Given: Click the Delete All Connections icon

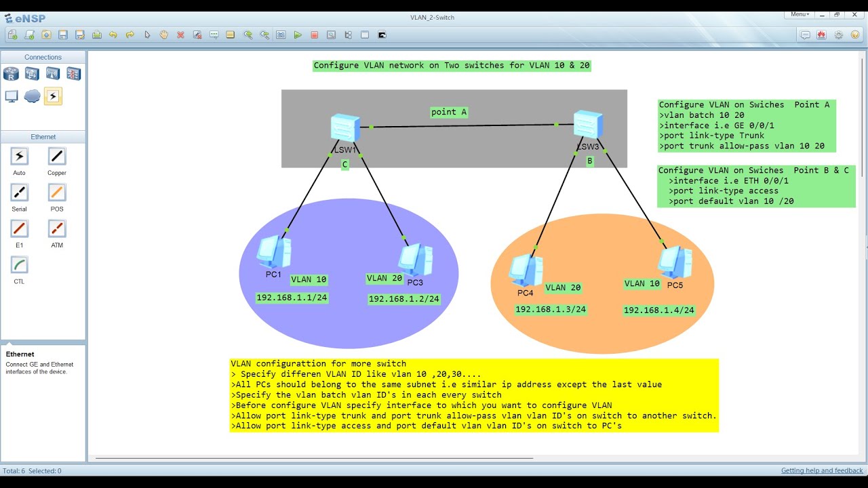Looking at the screenshot, I should tap(197, 35).
